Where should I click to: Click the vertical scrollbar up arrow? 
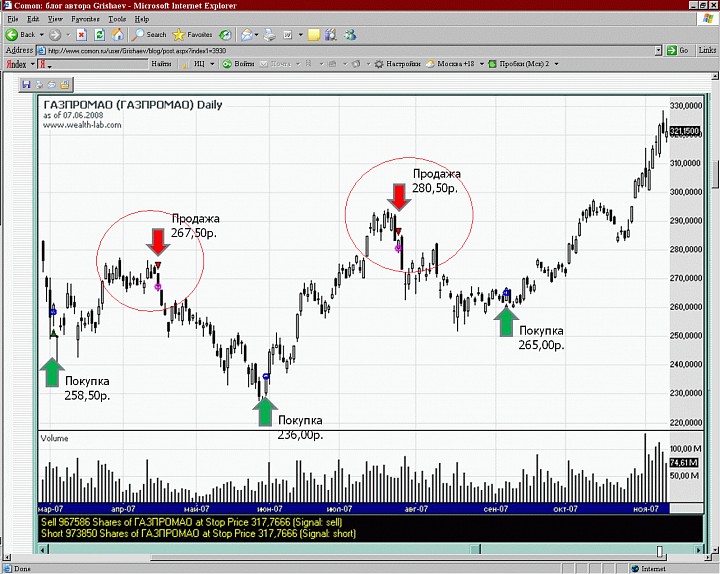point(715,76)
